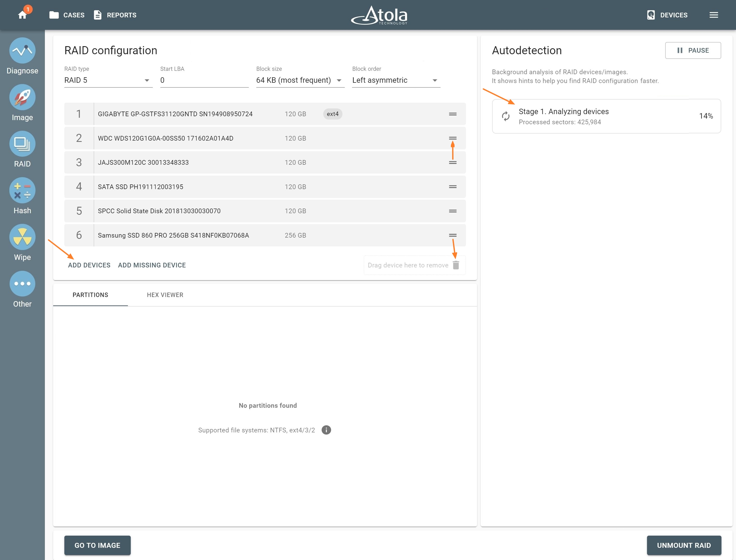Open the Diagnose tool in sidebar
736x560 pixels.
(22, 51)
